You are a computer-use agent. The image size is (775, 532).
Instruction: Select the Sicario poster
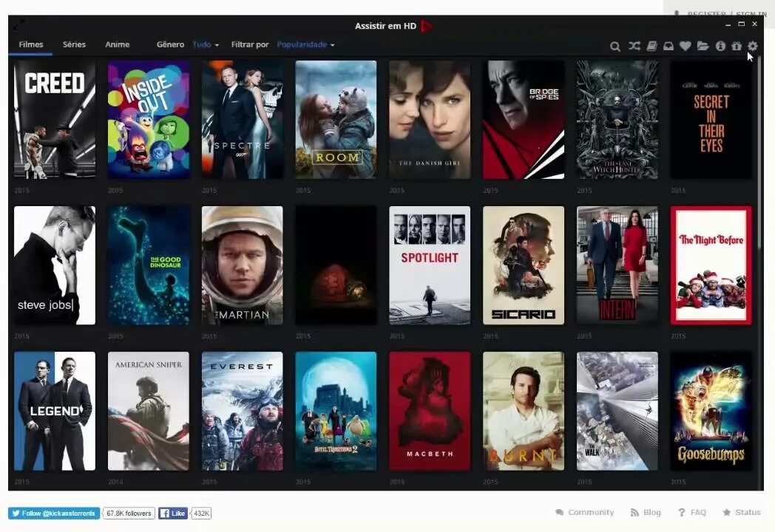point(524,265)
